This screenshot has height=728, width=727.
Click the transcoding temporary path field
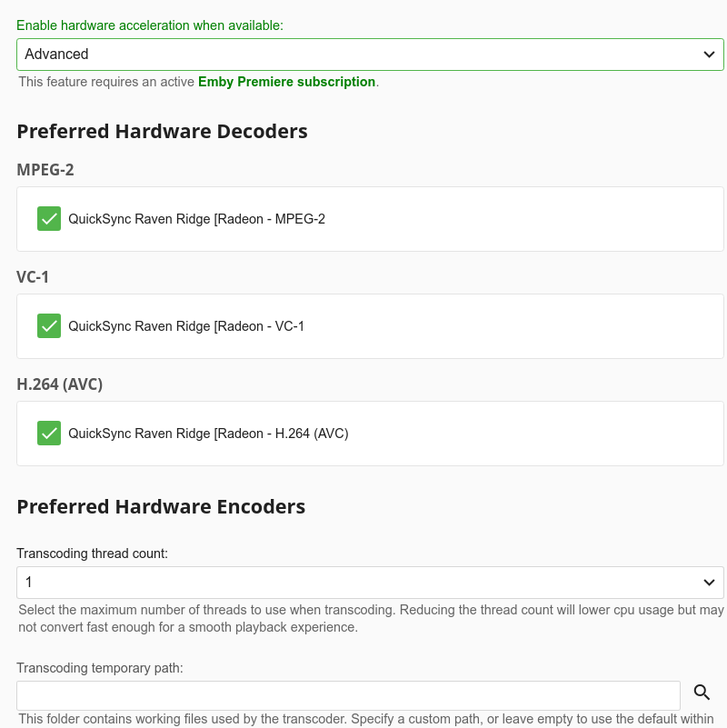point(348,694)
